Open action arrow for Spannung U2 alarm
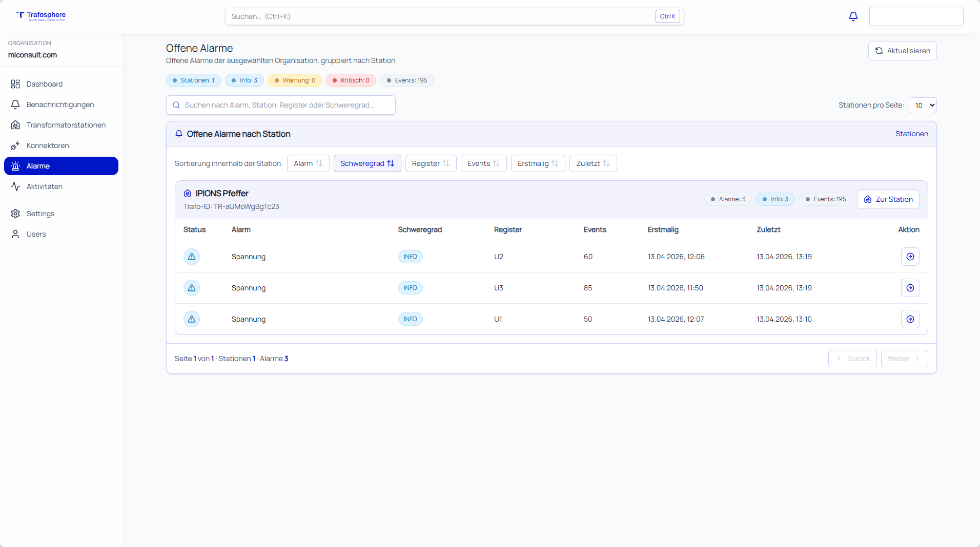The width and height of the screenshot is (980, 547). click(x=910, y=257)
